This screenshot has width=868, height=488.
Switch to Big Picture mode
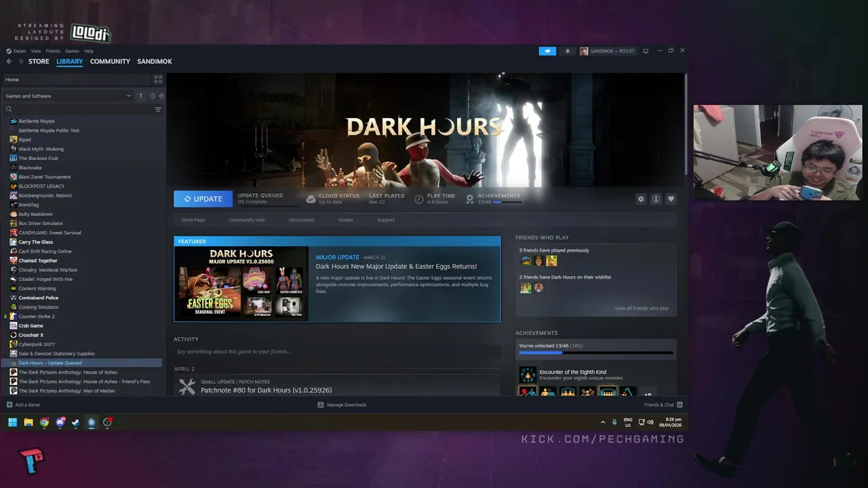point(646,51)
